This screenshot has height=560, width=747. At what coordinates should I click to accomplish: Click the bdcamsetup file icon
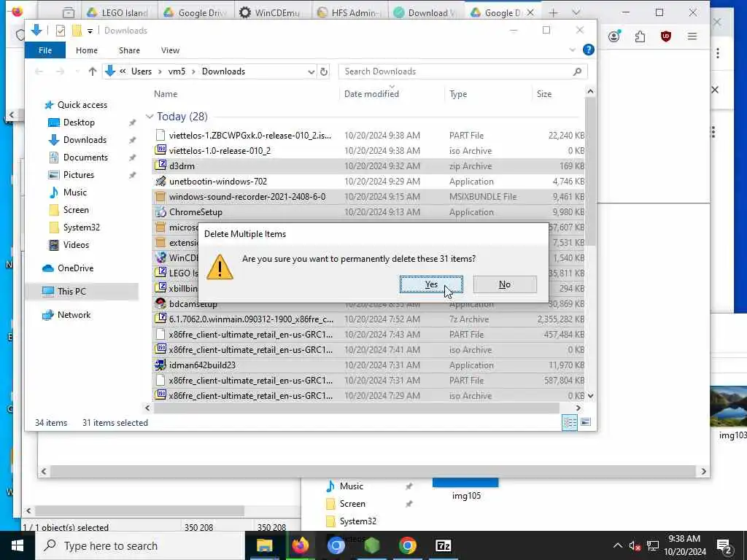coord(160,303)
